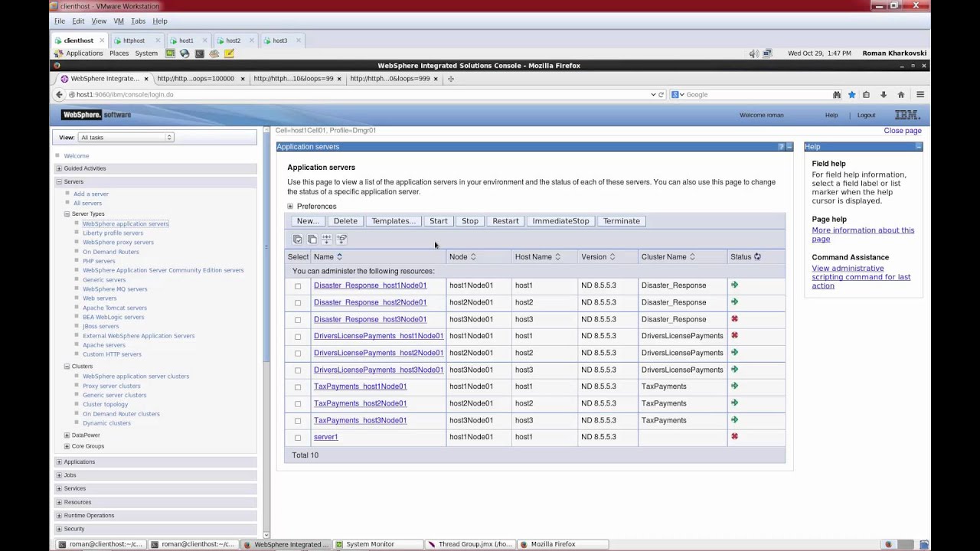980x551 pixels.
Task: Open the TaxPayments_host1Node01 server link
Action: (x=360, y=386)
